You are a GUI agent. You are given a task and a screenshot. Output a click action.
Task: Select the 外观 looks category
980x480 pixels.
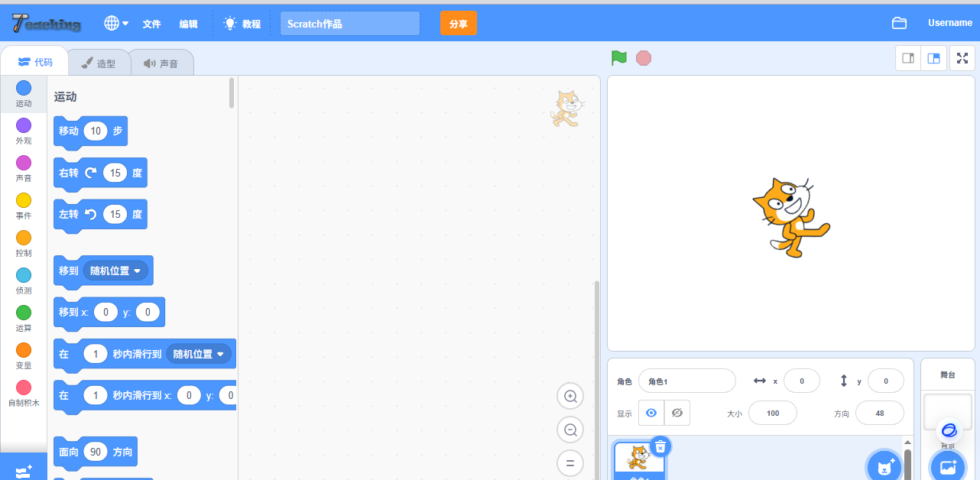[24, 131]
